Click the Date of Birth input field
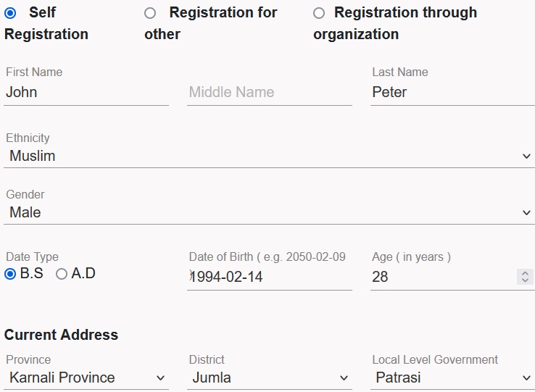Viewport: 535px width, 392px height. tap(269, 277)
